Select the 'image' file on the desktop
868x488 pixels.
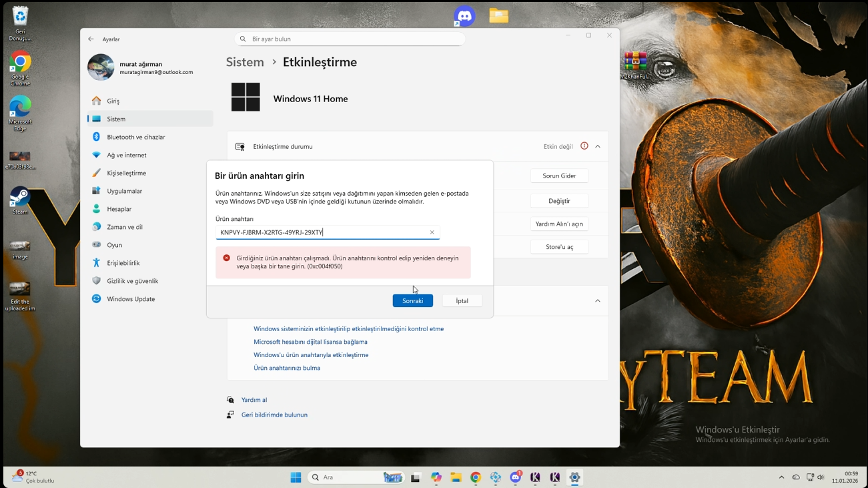coord(20,250)
